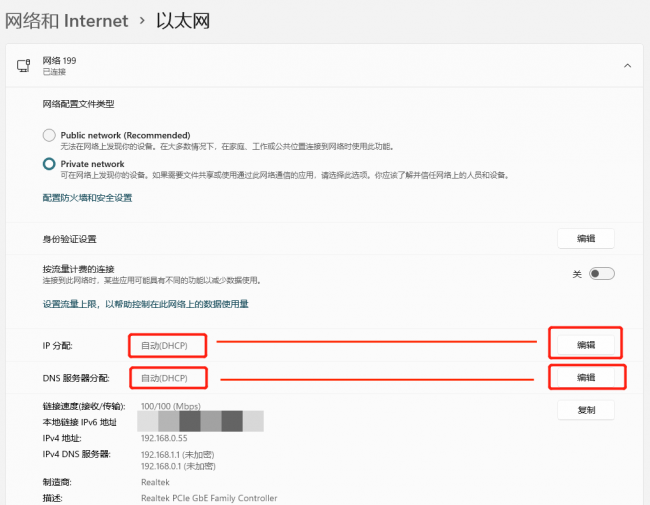The height and width of the screenshot is (505, 650).
Task: Open 配置防火墙和安全设置 link
Action: pos(87,198)
